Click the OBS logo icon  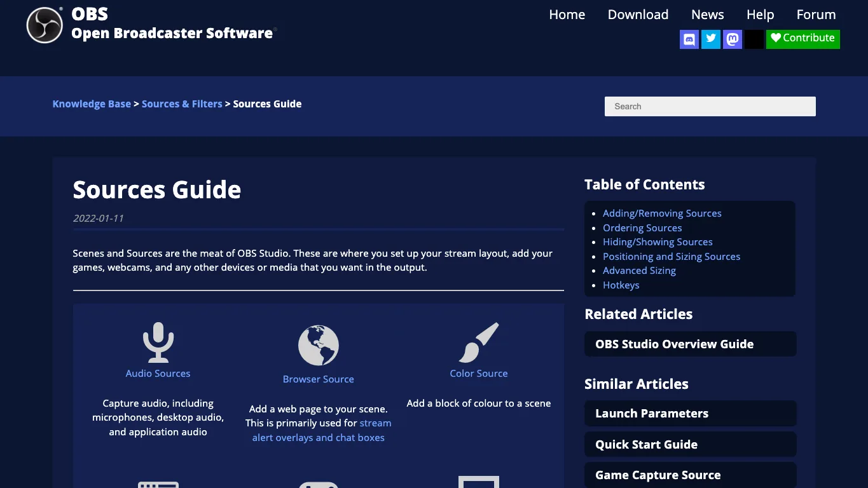[x=45, y=25]
